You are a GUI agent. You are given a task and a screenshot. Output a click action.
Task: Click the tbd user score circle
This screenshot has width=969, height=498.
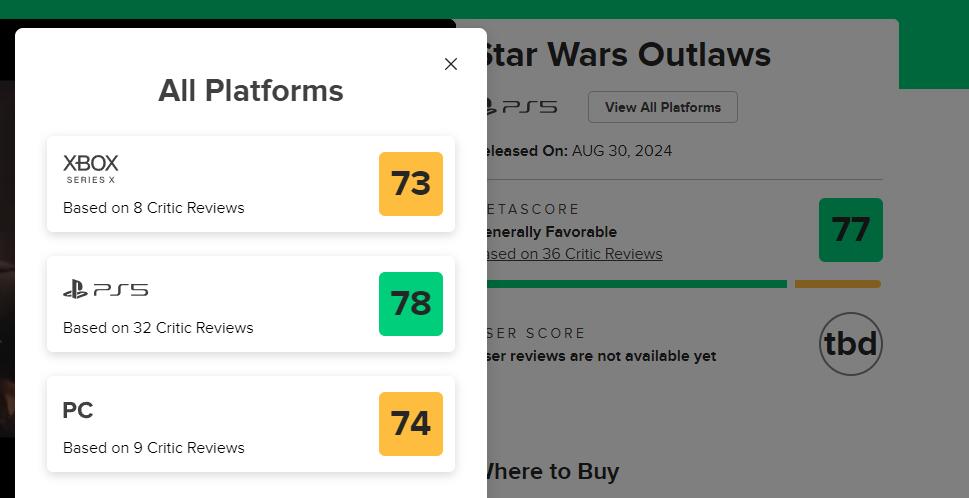pyautogui.click(x=850, y=344)
